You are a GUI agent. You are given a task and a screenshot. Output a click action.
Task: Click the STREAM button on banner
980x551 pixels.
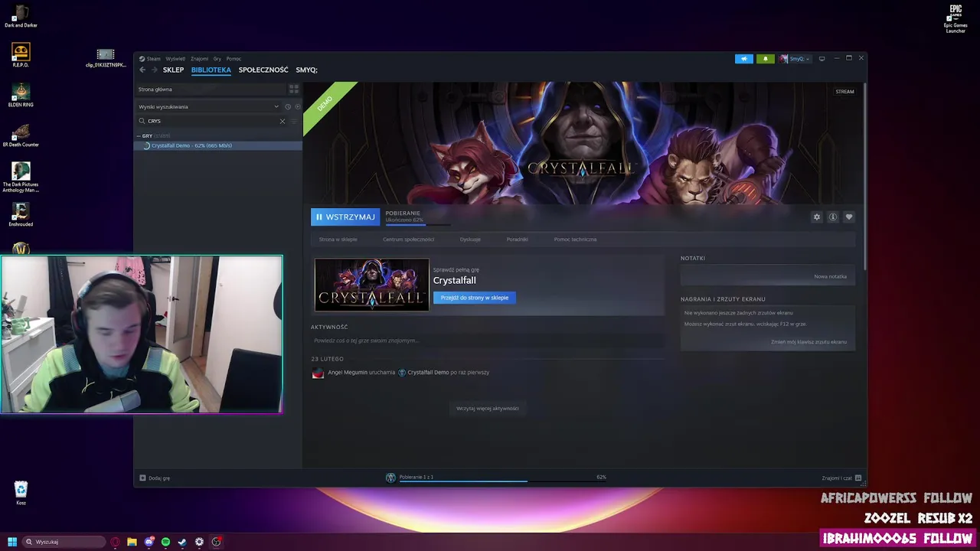[x=844, y=92]
